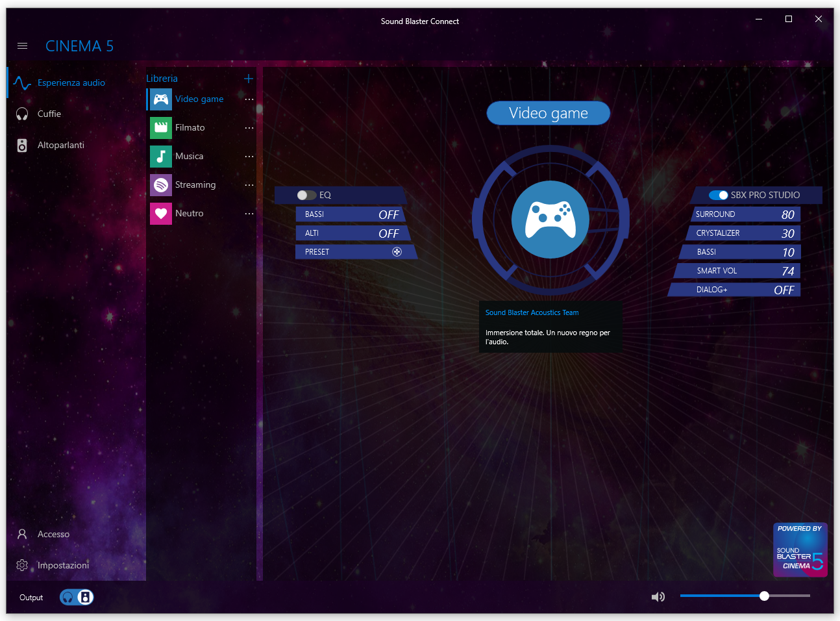Click the SMART VOL value 74
The width and height of the screenshot is (840, 621).
(x=788, y=271)
